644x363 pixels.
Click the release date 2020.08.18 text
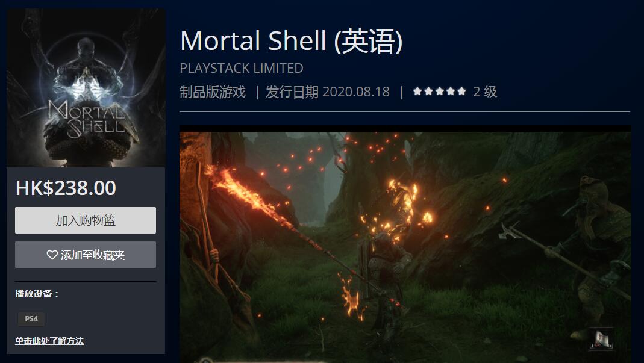point(356,92)
